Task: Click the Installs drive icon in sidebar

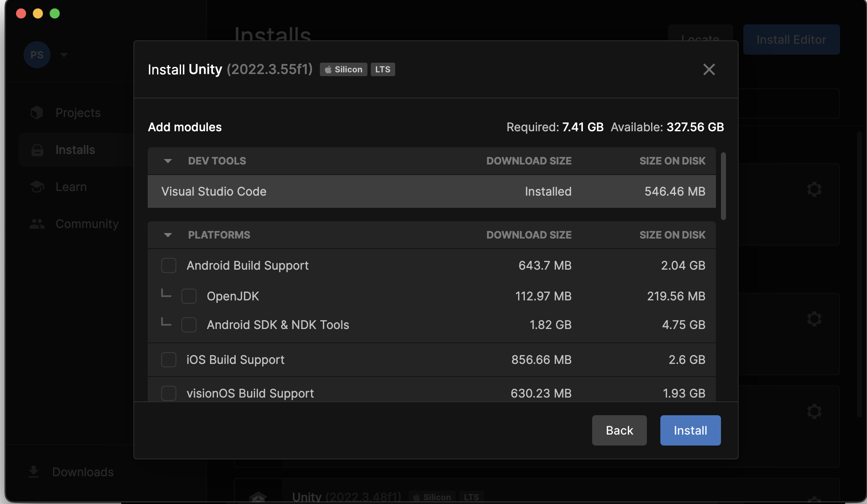Action: (37, 150)
